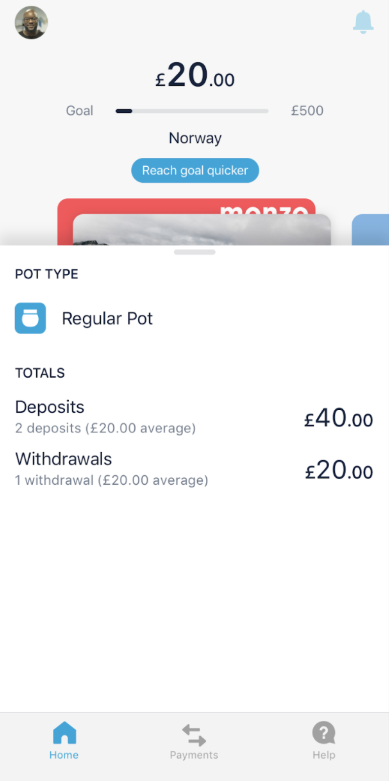The width and height of the screenshot is (389, 781).
Task: Tap the Help question mark icon
Action: coord(324,733)
